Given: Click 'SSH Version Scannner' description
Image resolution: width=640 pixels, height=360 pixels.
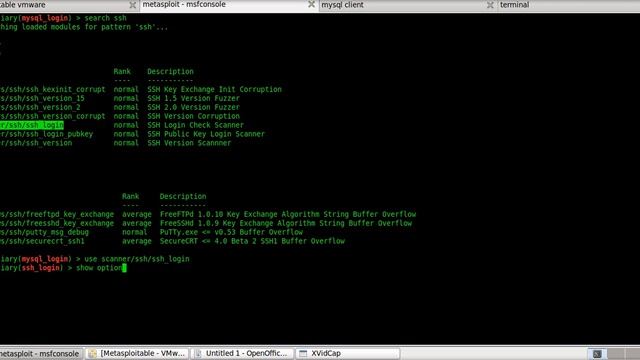Looking at the screenshot, I should tap(189, 143).
